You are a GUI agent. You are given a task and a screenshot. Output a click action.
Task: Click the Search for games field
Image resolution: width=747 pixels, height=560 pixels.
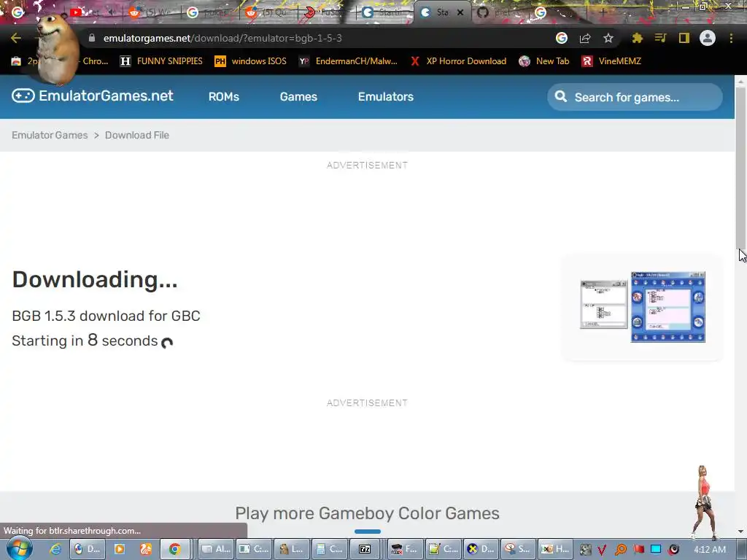[635, 97]
